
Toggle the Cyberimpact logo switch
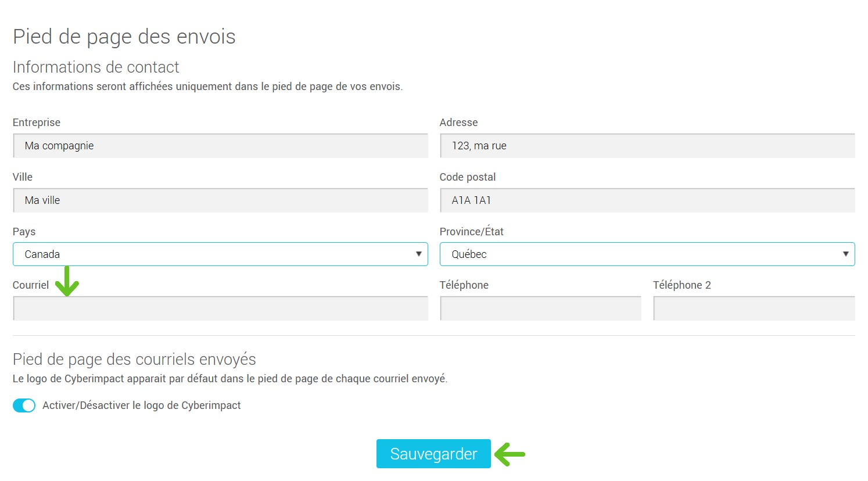(x=24, y=405)
